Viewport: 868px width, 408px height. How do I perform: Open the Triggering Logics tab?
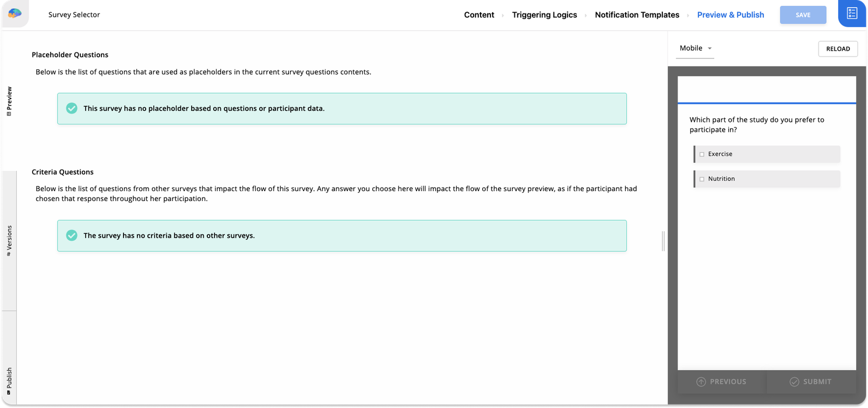[x=544, y=15]
